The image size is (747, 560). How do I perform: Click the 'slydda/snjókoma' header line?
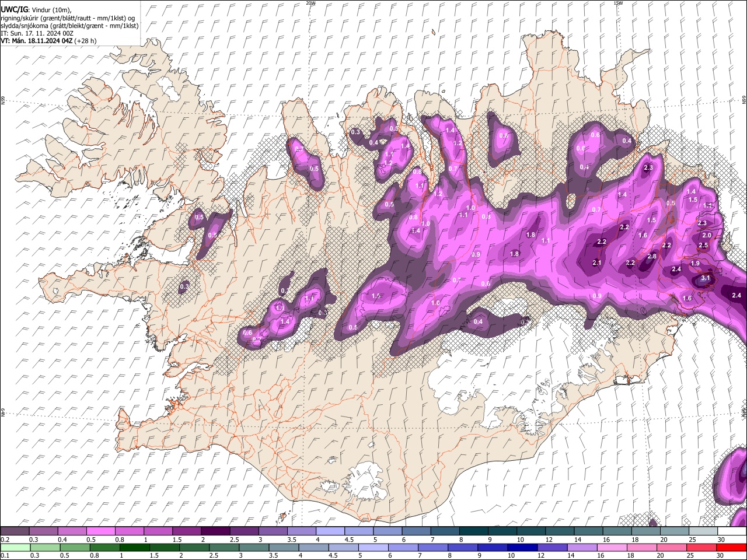[69, 26]
